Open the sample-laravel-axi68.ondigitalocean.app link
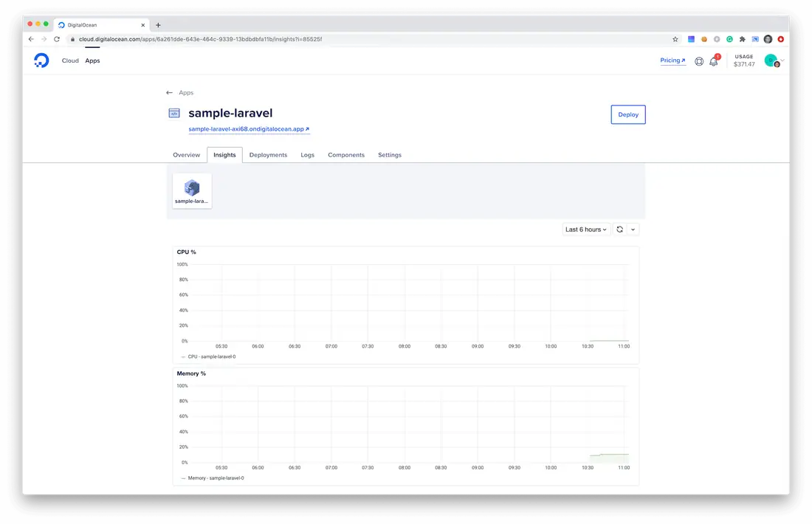812x524 pixels. (249, 129)
